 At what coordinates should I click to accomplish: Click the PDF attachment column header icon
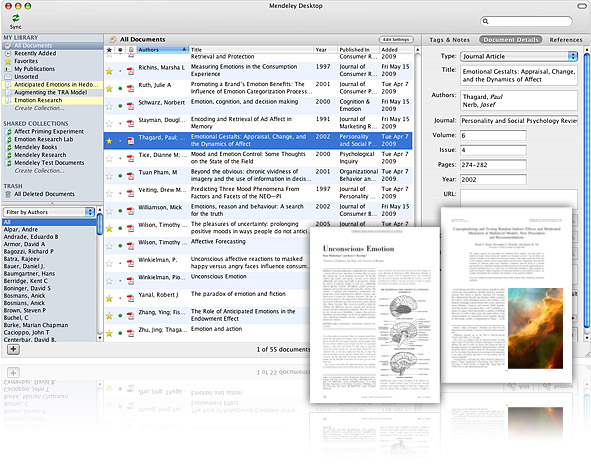tap(131, 50)
